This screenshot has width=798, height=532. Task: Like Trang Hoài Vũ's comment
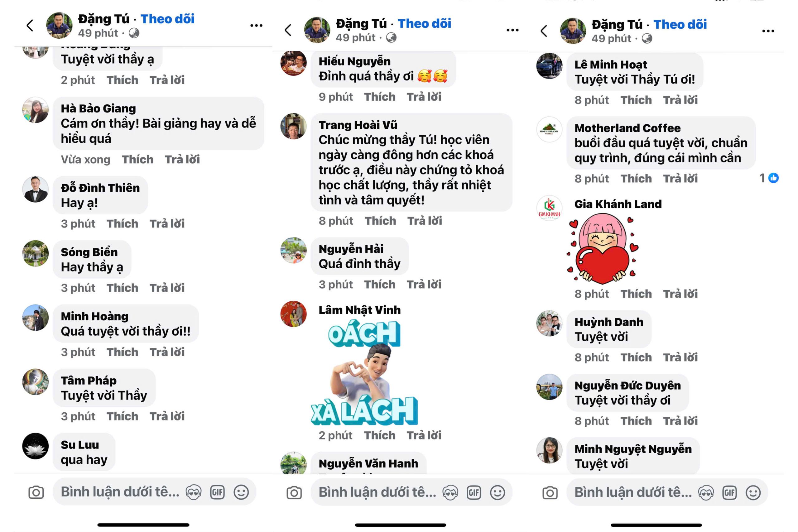coord(380,221)
